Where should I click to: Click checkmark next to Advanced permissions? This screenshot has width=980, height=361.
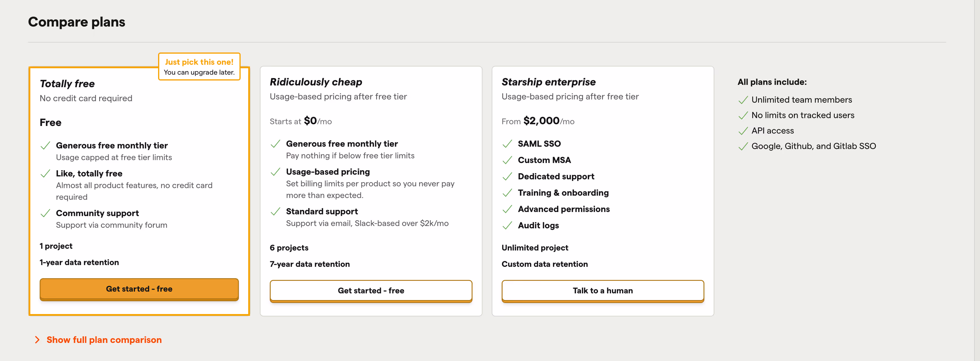point(507,209)
